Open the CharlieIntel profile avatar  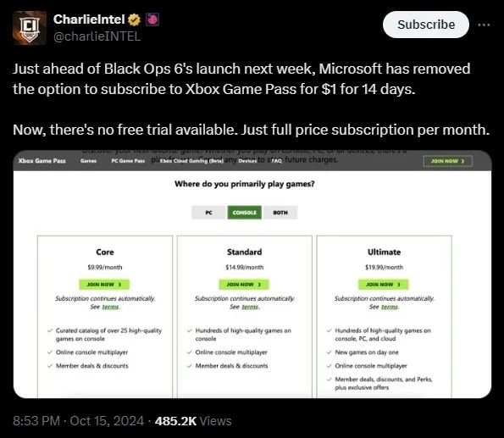pyautogui.click(x=30, y=28)
